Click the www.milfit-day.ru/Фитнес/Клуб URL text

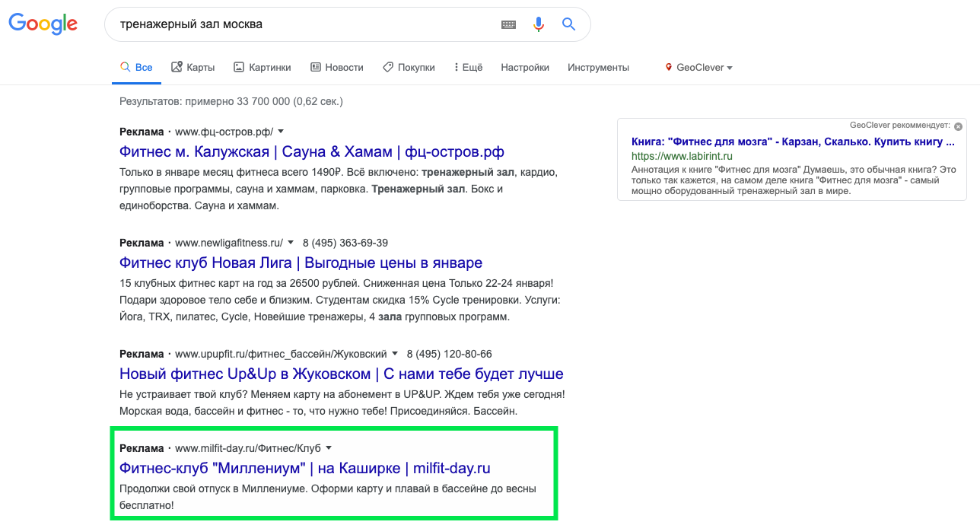(248, 447)
